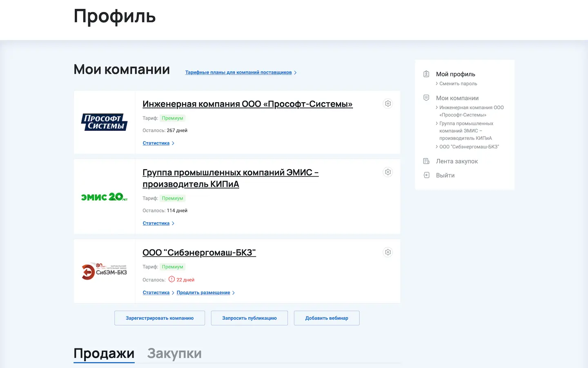Viewport: 588px width, 368px height.
Task: Select Выйти in sidebar menu
Action: (x=445, y=175)
